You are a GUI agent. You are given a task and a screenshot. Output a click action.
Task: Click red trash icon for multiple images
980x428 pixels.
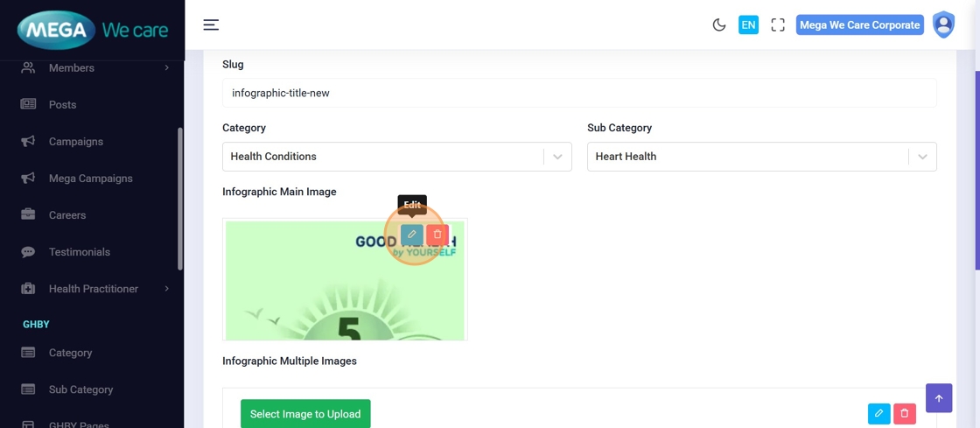click(x=905, y=413)
